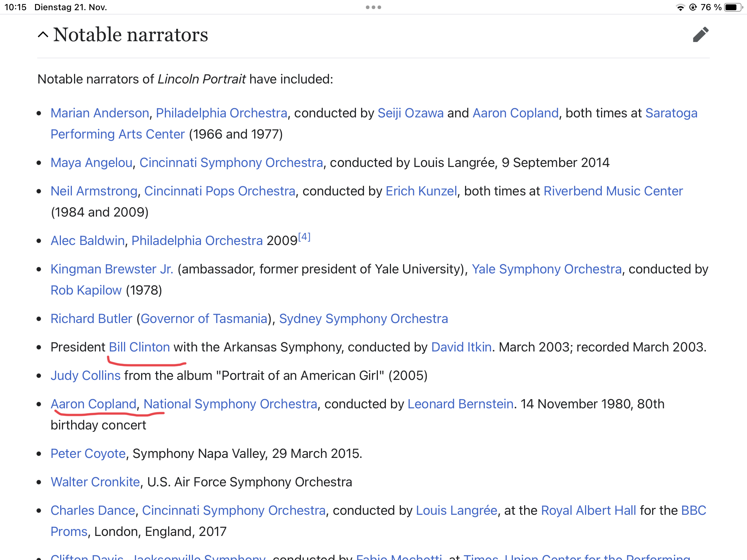The height and width of the screenshot is (560, 747).
Task: Tap the Notable narrators heading
Action: click(131, 35)
